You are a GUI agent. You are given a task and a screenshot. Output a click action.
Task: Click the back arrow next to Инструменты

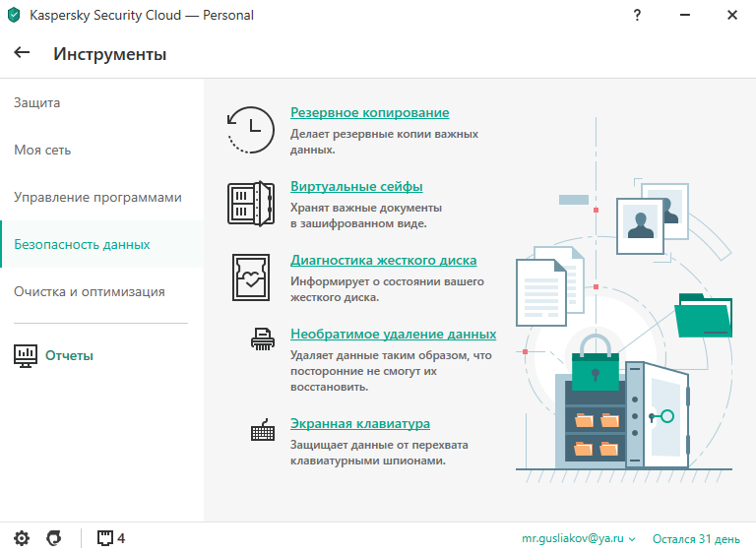[22, 52]
